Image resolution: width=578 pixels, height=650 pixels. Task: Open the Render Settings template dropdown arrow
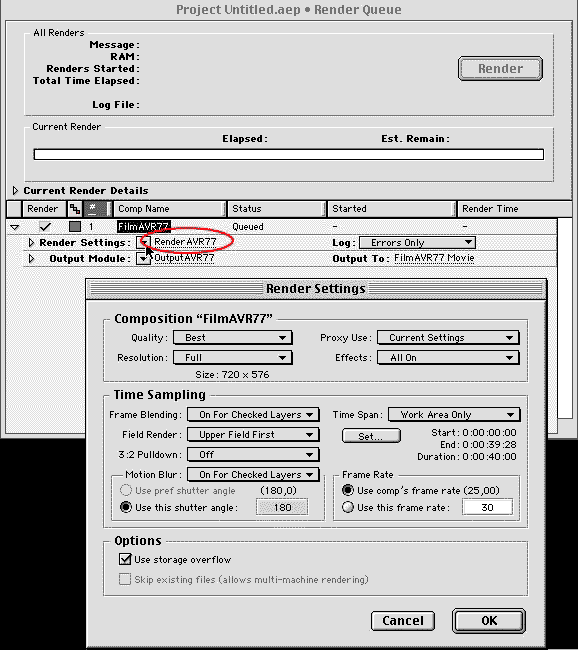coord(143,243)
